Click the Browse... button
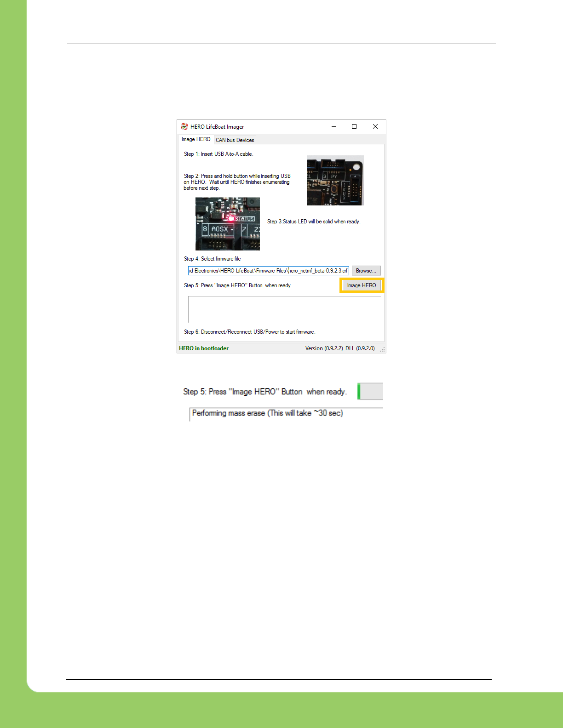 pos(366,271)
